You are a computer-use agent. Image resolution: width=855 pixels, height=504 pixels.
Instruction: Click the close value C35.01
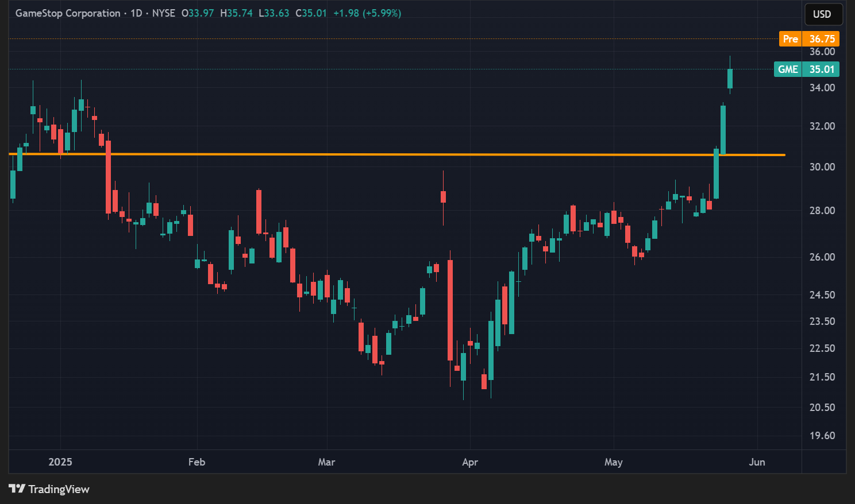click(311, 13)
